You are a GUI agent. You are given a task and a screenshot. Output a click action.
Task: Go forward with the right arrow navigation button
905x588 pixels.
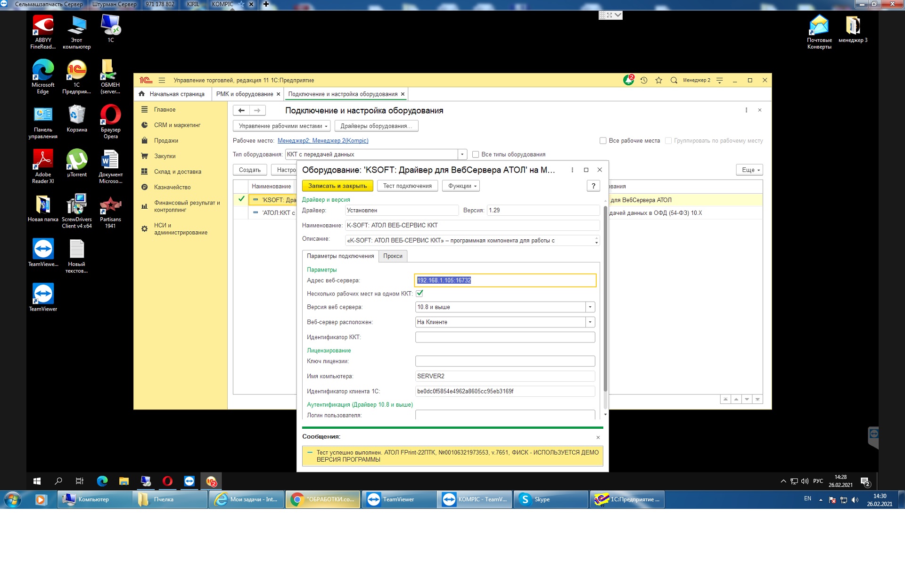257,110
